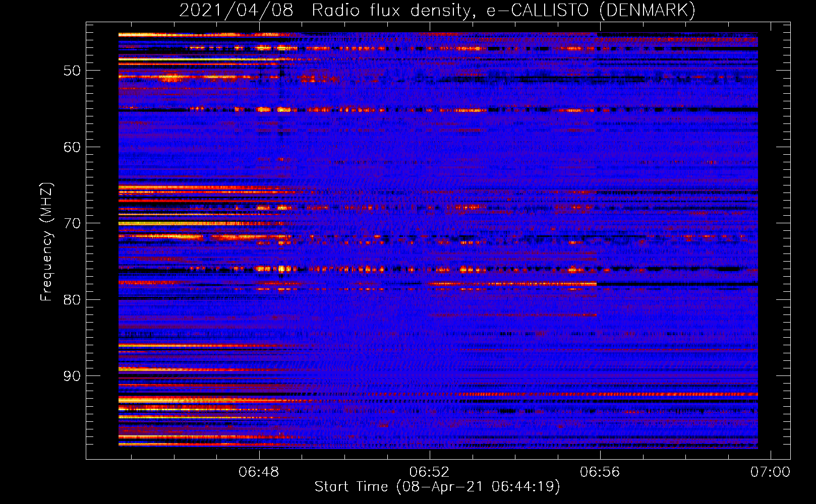
Task: Click the 80 frequency tick label
Action: point(72,300)
